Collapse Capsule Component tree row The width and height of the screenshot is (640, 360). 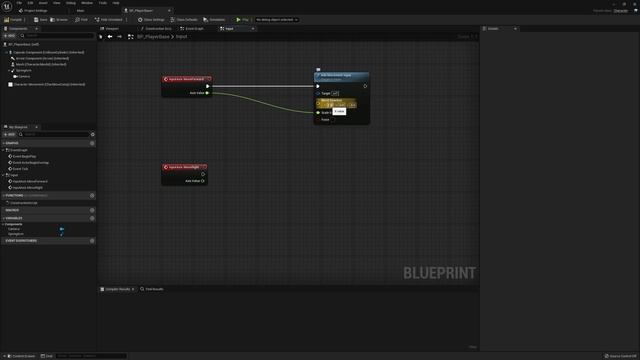point(6,52)
